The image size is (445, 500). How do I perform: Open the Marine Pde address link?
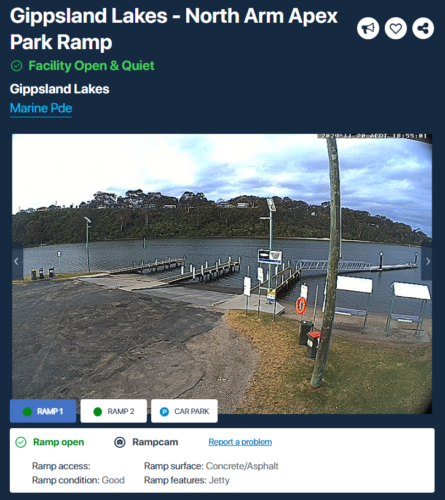pos(41,108)
